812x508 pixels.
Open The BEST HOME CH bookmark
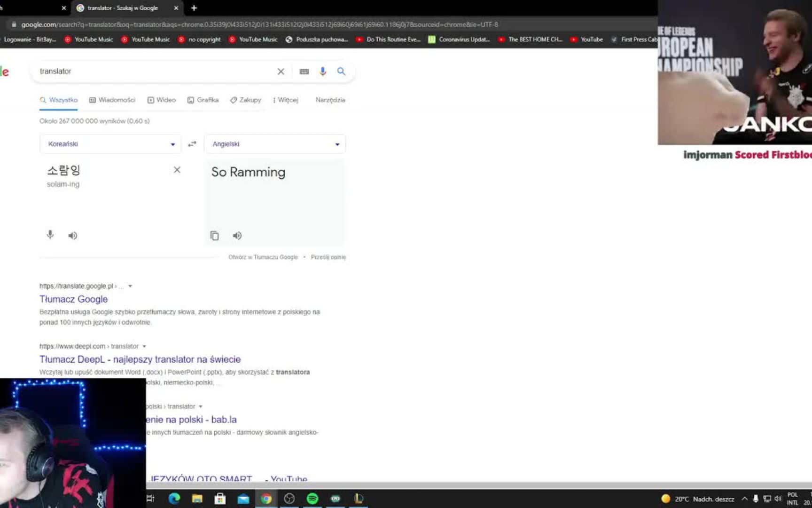(530, 40)
